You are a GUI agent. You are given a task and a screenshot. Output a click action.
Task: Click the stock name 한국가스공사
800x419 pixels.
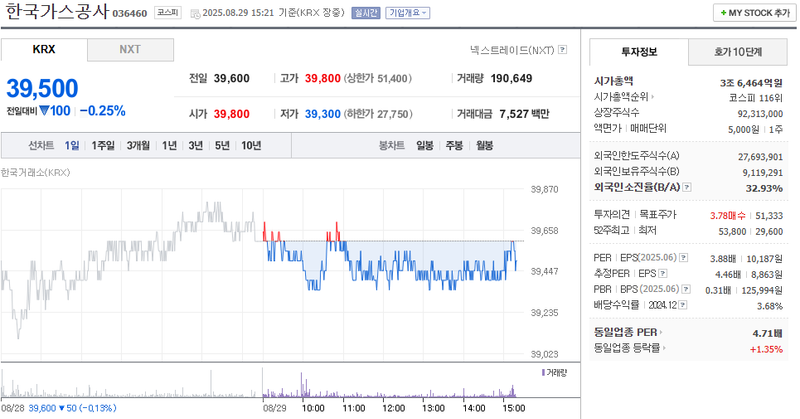[57, 11]
